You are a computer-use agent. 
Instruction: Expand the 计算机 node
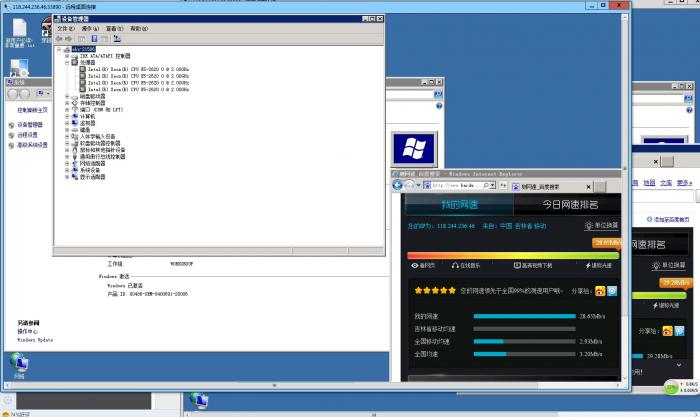(x=67, y=117)
